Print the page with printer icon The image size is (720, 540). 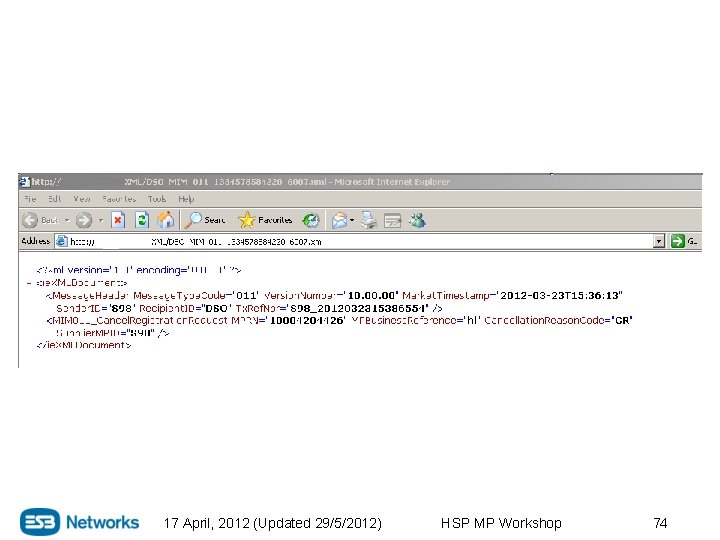point(368,220)
